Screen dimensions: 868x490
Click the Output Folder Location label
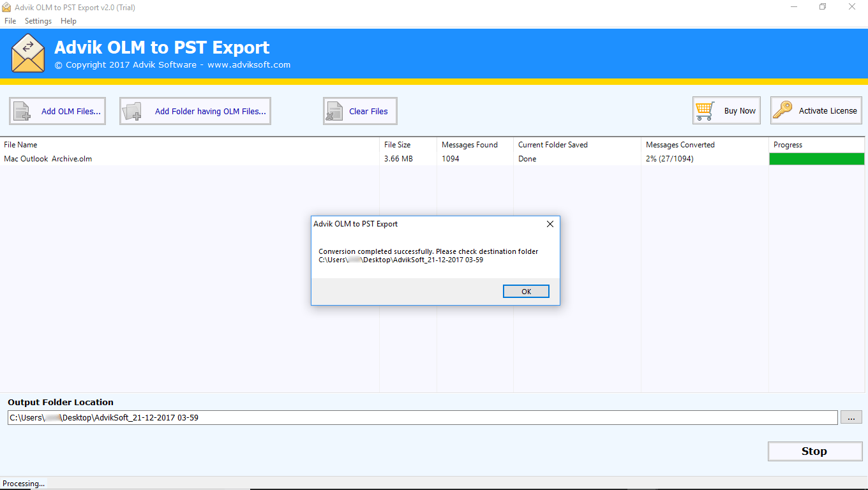tap(61, 402)
